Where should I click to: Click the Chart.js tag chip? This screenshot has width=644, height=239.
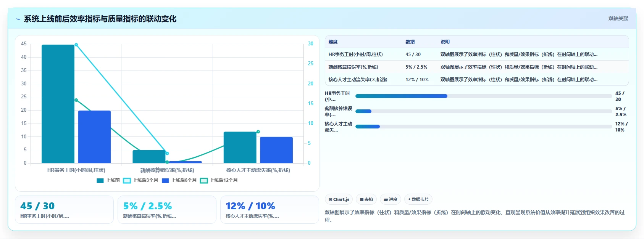(x=339, y=199)
